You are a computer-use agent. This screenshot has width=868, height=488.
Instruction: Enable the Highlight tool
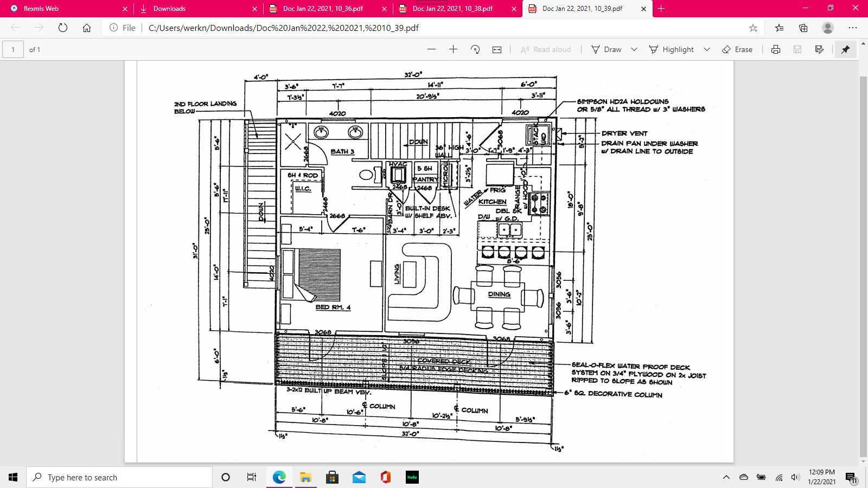672,49
